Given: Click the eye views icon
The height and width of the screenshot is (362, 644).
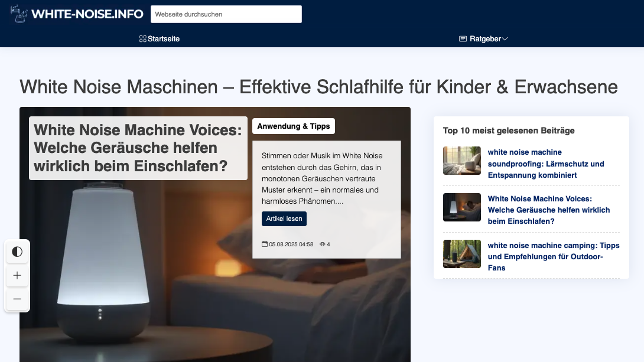Looking at the screenshot, I should (x=323, y=244).
